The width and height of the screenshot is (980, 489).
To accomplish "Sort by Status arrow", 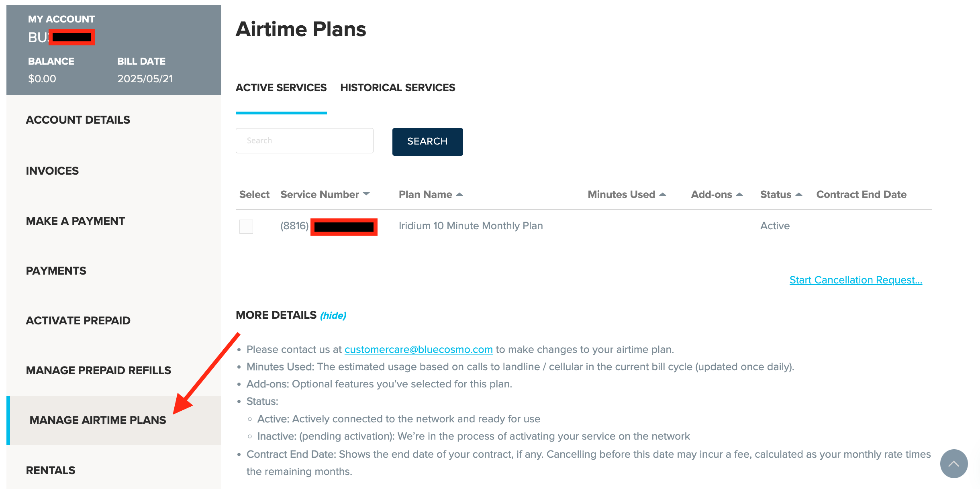I will point(799,194).
